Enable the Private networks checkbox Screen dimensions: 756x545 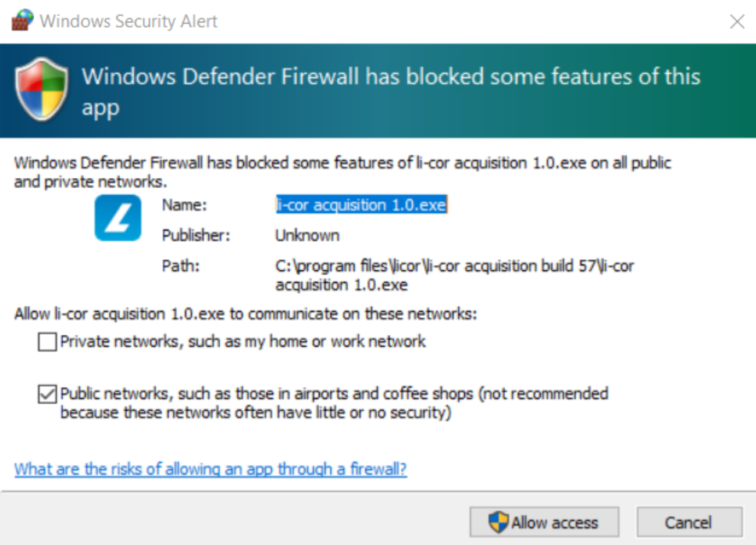click(x=47, y=342)
